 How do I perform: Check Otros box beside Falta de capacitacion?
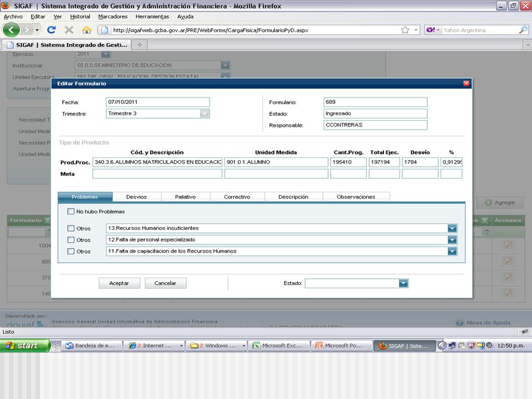(x=71, y=252)
